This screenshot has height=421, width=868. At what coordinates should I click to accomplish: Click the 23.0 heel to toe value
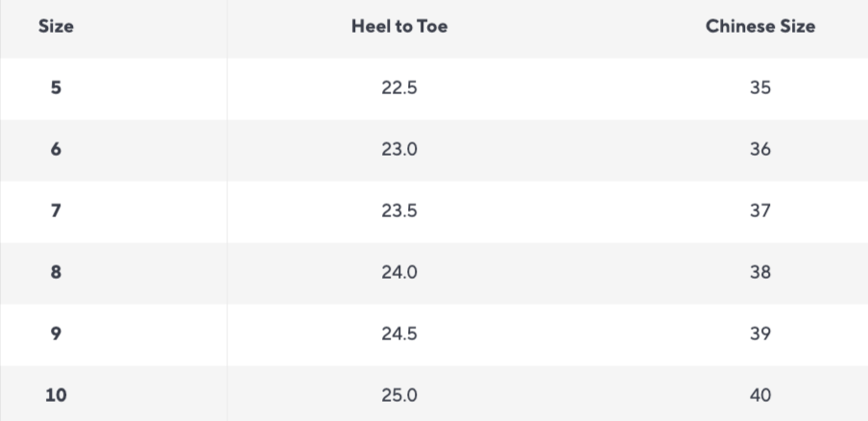click(399, 150)
